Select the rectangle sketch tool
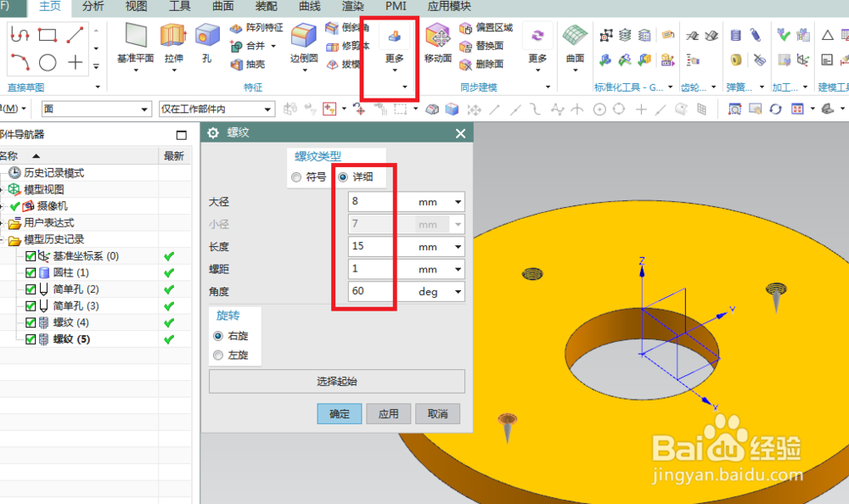This screenshot has width=849, height=504. [x=47, y=36]
